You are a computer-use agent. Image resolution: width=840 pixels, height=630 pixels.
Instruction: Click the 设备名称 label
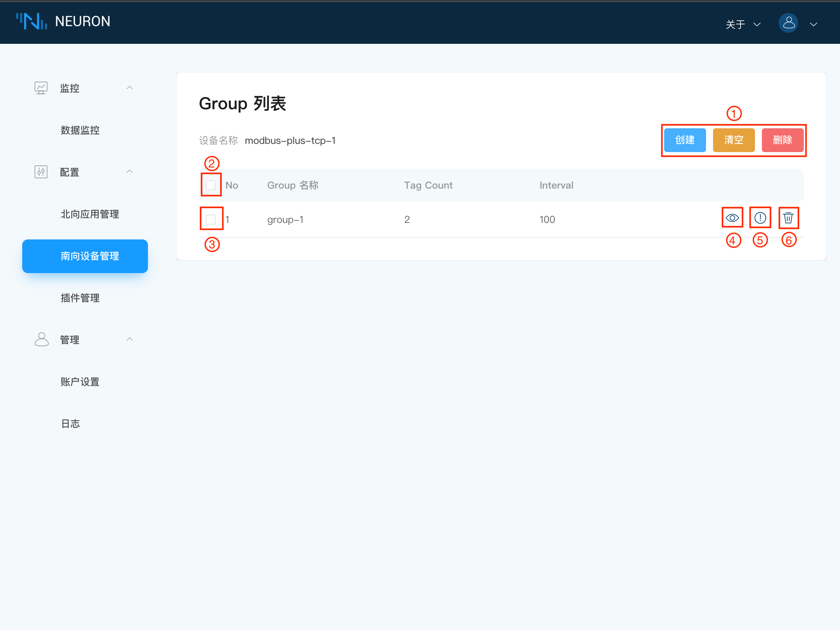coord(218,140)
